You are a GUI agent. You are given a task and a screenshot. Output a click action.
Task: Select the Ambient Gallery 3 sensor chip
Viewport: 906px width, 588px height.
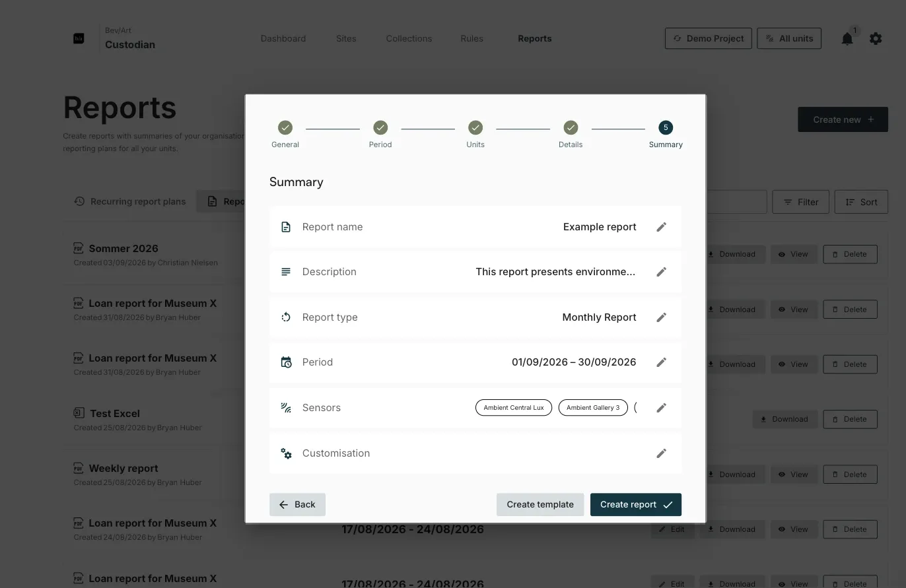pos(593,408)
